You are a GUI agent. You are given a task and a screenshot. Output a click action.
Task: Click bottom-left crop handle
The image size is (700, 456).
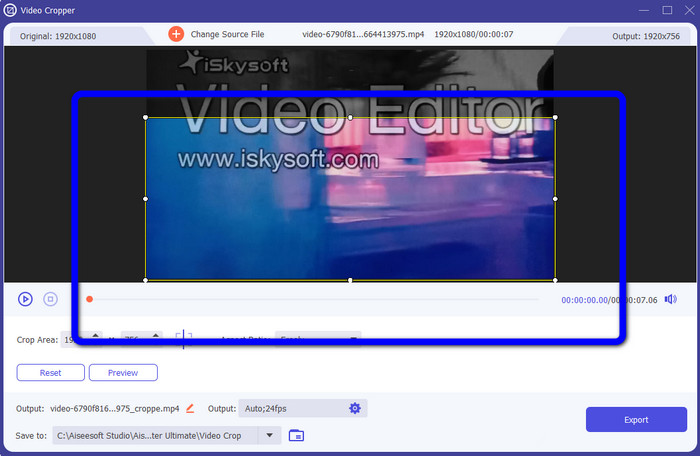coord(146,280)
